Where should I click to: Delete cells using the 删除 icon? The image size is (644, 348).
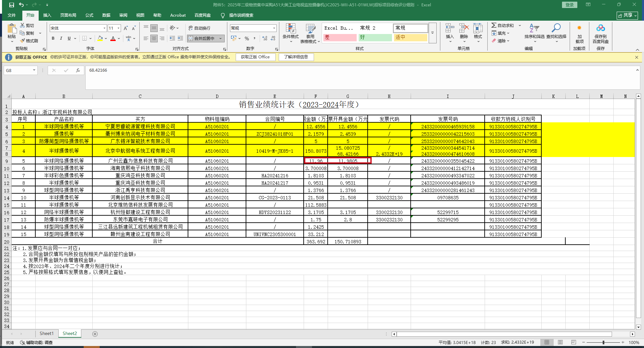tap(464, 32)
